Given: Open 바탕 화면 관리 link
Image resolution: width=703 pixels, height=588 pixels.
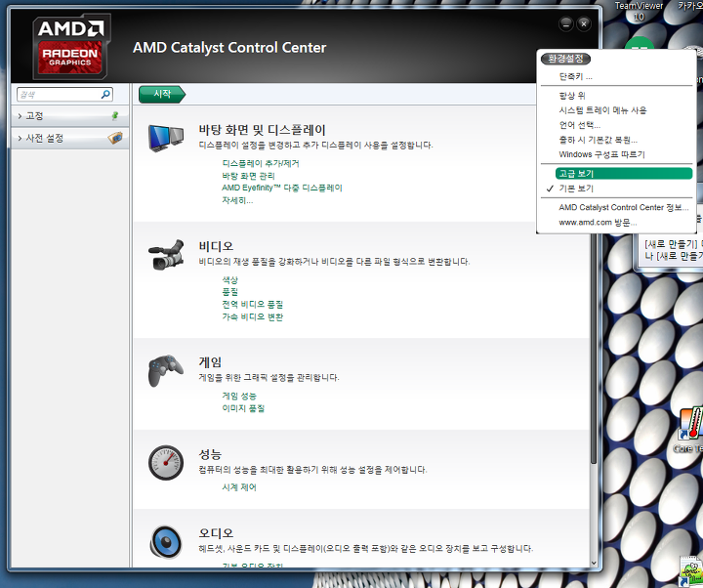Looking at the screenshot, I should click(248, 176).
